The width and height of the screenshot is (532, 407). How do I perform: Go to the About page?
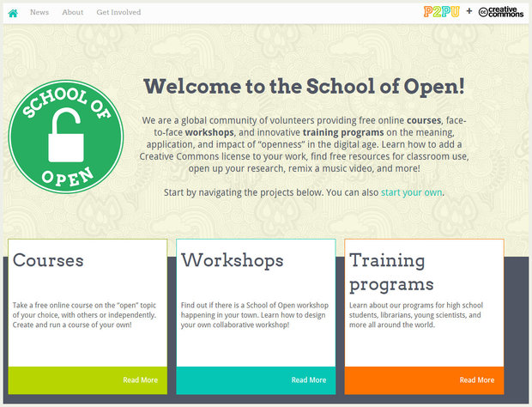tap(73, 13)
